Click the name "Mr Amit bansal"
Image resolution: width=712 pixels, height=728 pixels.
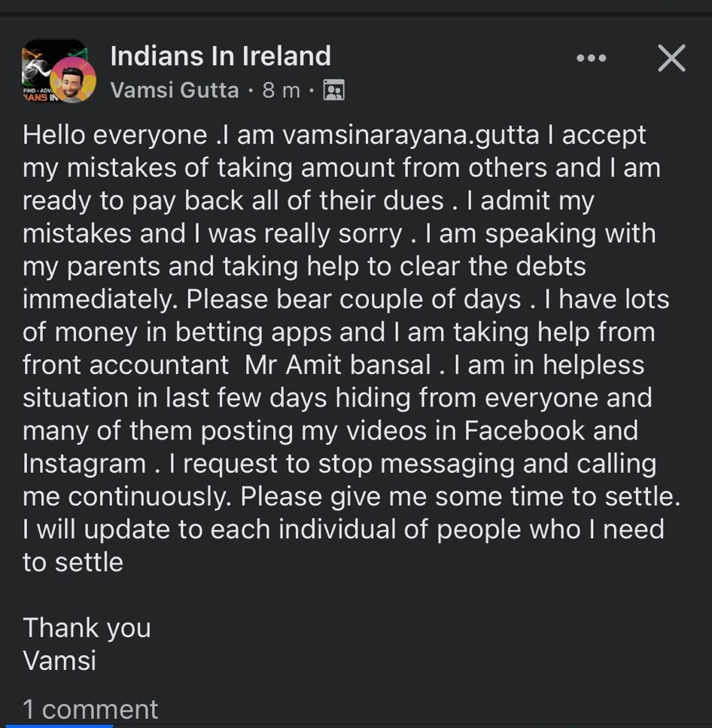(x=338, y=365)
